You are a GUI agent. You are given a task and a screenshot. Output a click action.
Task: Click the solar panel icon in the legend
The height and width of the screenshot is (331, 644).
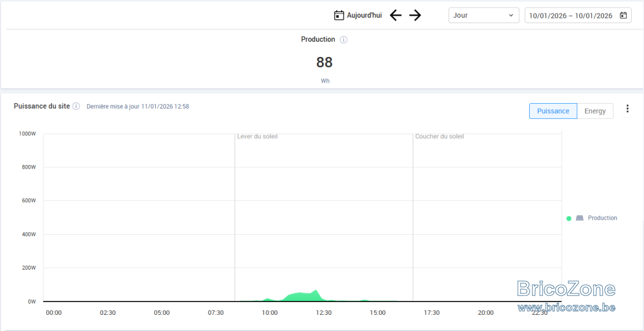click(x=580, y=218)
